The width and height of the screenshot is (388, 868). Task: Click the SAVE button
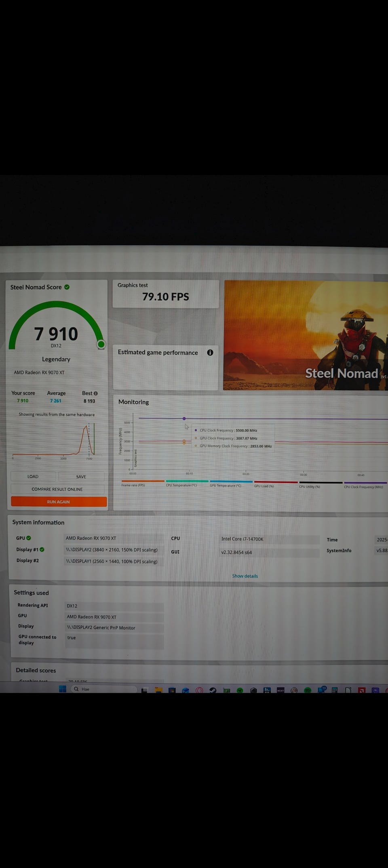click(81, 476)
